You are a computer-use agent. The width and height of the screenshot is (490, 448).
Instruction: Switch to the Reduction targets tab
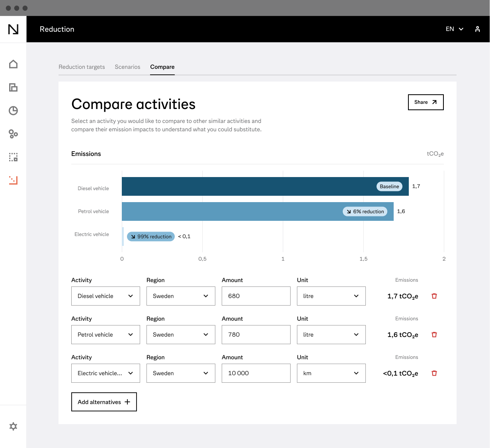click(82, 67)
